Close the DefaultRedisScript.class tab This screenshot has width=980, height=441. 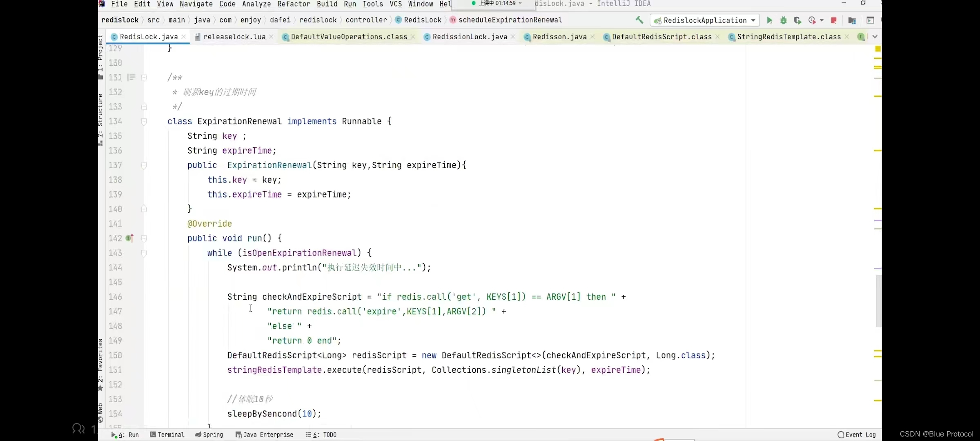[717, 37]
